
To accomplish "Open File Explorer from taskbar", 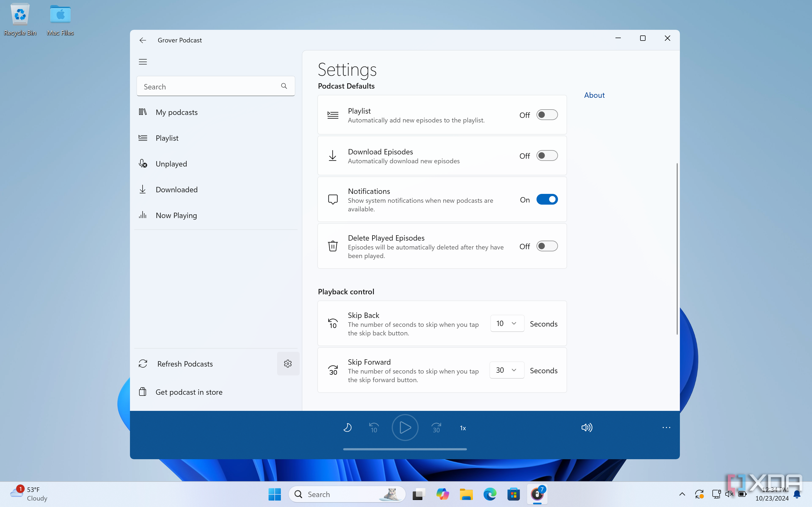I will click(466, 494).
